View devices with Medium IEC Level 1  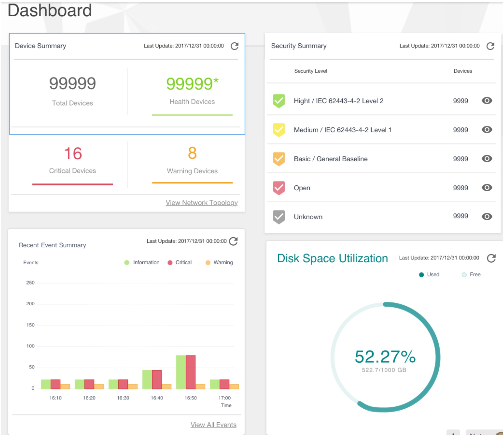click(x=487, y=130)
